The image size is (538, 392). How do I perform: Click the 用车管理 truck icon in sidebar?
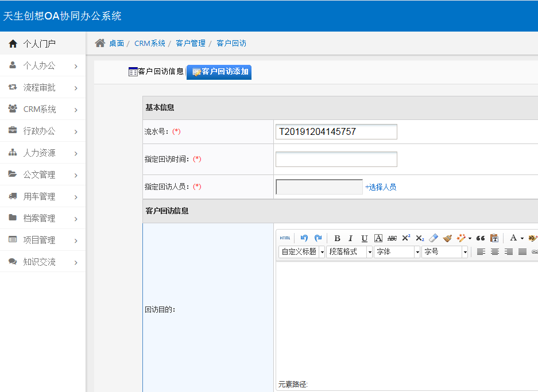[x=13, y=196]
